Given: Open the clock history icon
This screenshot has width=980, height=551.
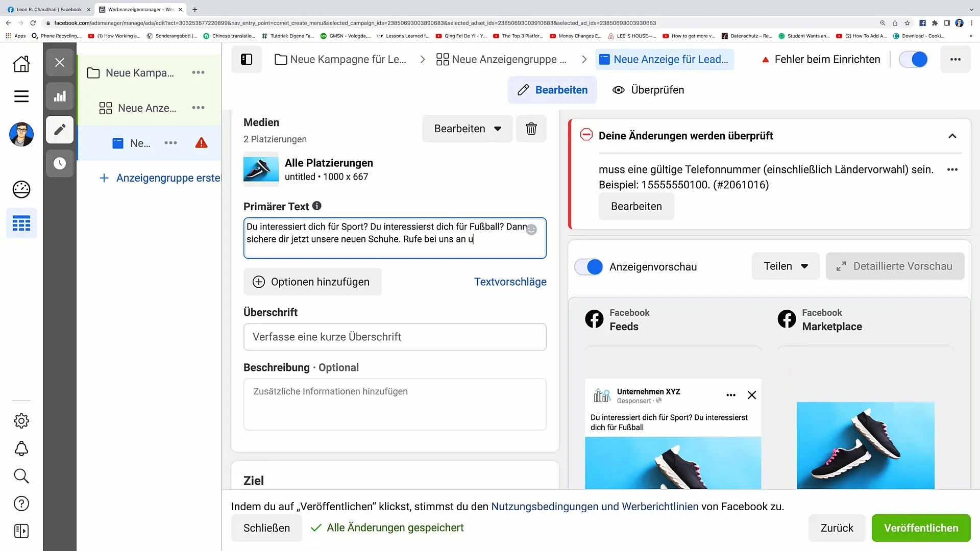Looking at the screenshot, I should (x=60, y=163).
